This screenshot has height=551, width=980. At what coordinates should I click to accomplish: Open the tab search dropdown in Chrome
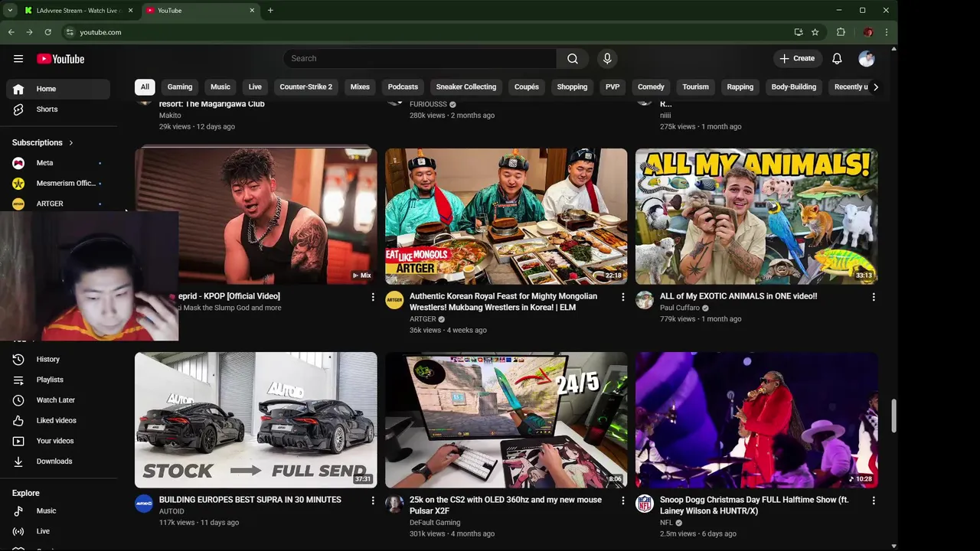coord(10,11)
